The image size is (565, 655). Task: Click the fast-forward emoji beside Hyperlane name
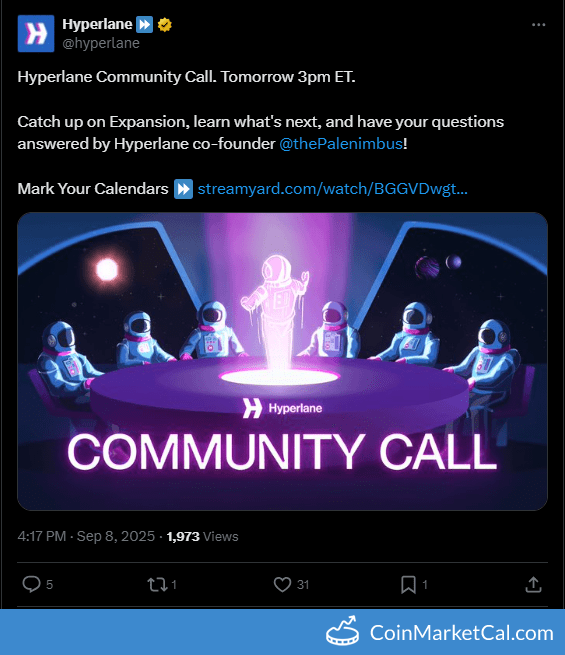click(x=144, y=24)
